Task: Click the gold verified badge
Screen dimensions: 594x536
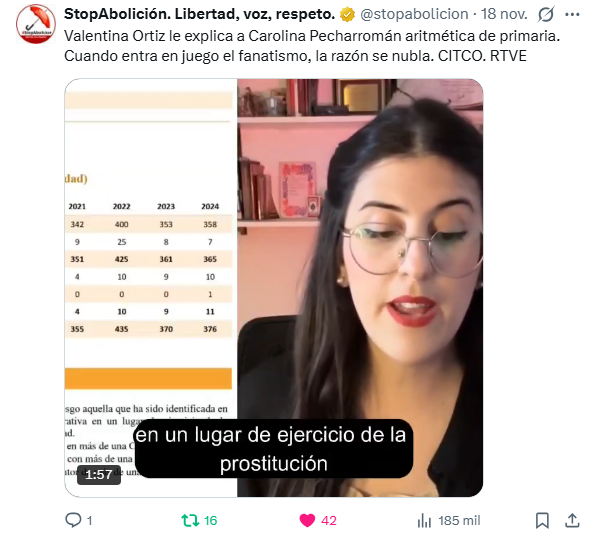Action: pyautogui.click(x=347, y=14)
